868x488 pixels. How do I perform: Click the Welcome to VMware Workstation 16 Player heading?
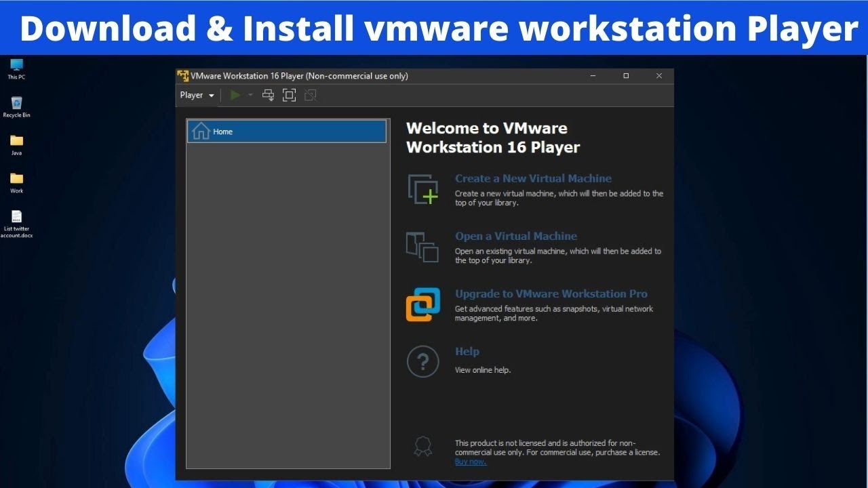pyautogui.click(x=493, y=138)
